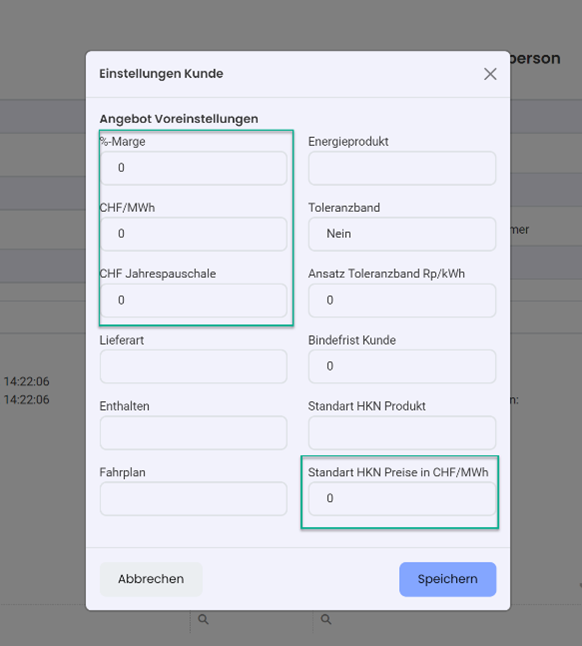Click the right search magnifier icon
The image size is (582, 646).
click(x=326, y=619)
